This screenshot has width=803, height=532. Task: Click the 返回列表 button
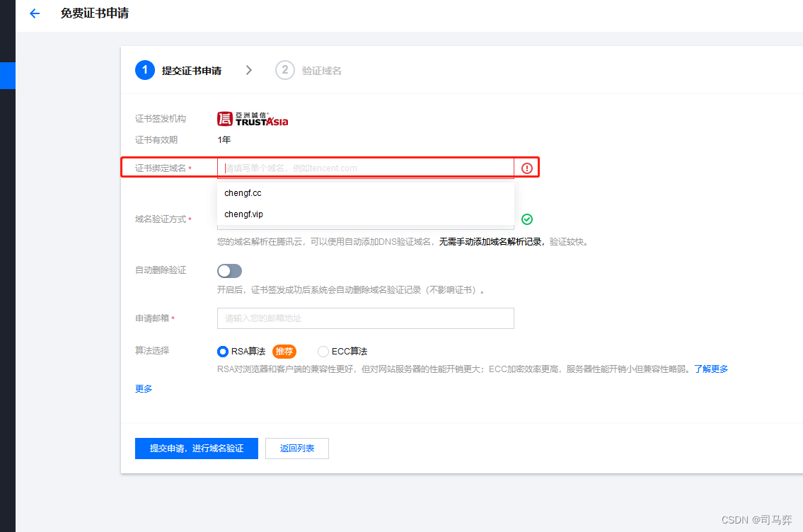(x=297, y=449)
